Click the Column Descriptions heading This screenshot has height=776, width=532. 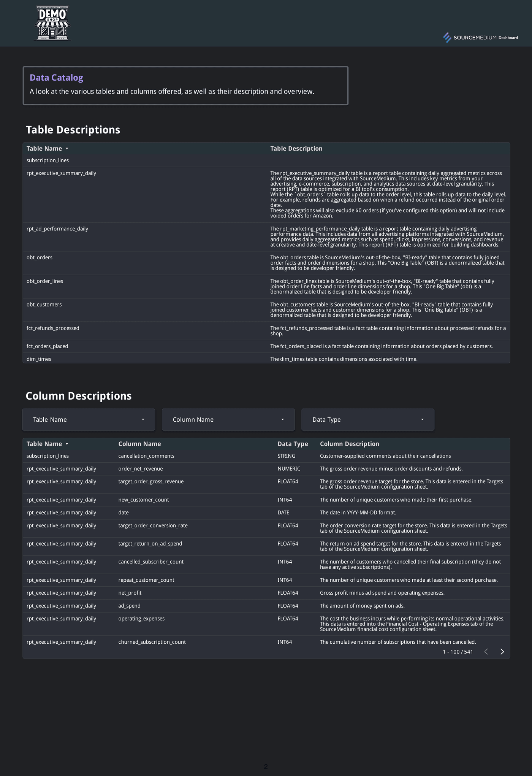(x=78, y=396)
